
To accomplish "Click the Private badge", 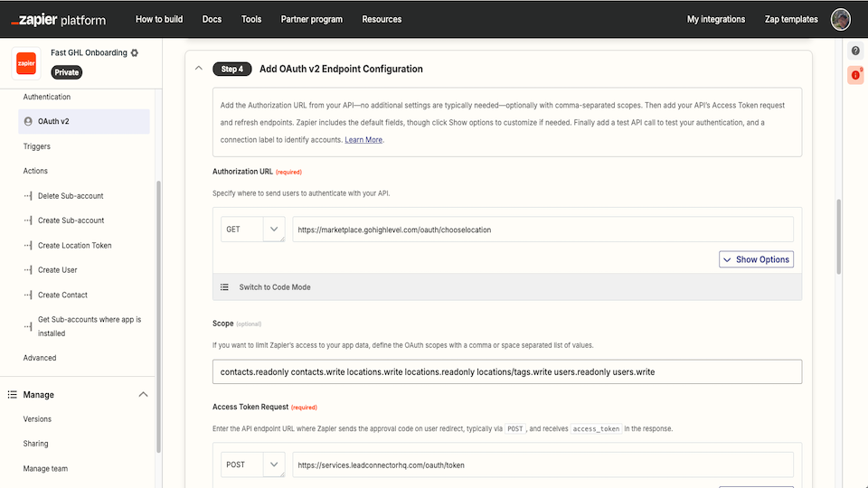I will point(66,72).
